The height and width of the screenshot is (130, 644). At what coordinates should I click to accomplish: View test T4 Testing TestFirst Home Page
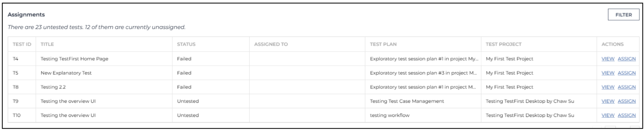point(608,59)
